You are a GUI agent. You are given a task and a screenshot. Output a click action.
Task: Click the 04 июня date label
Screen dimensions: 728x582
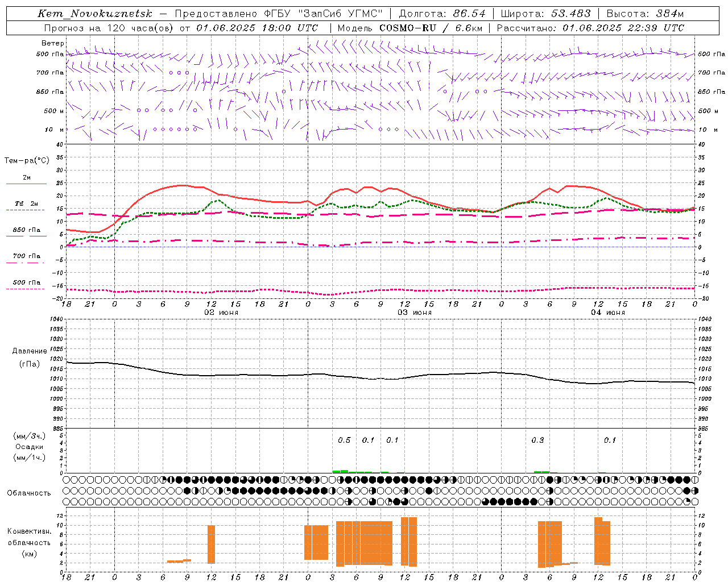[608, 313]
